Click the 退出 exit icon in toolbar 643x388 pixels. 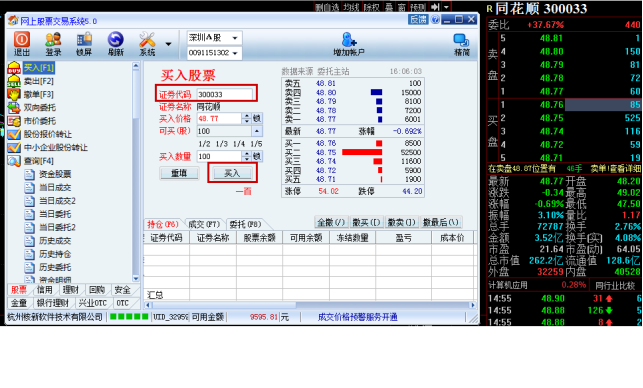(x=22, y=43)
